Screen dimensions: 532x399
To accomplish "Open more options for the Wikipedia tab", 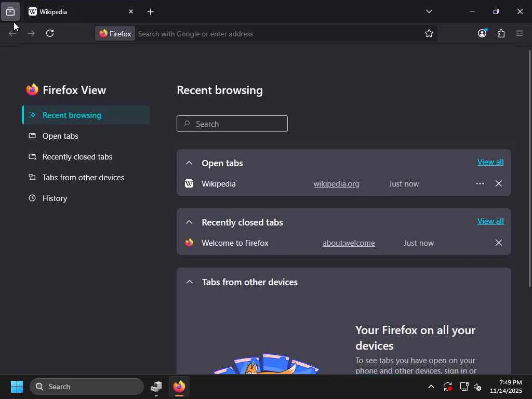I will coord(480,183).
